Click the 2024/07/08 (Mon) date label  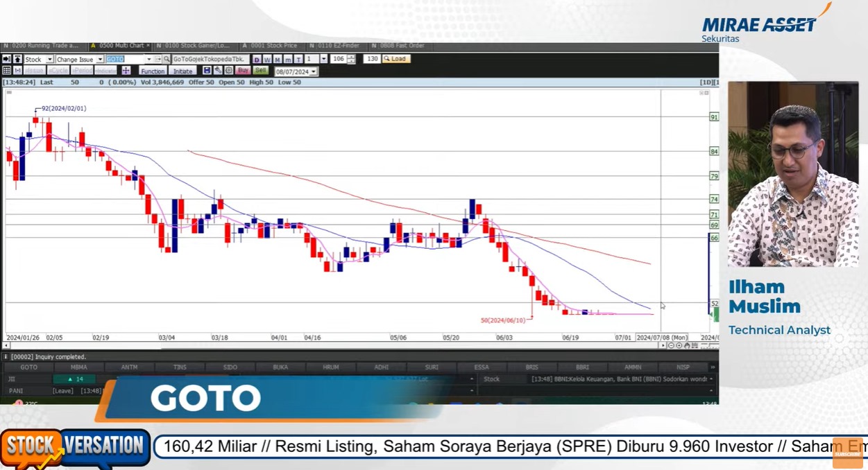pos(662,338)
